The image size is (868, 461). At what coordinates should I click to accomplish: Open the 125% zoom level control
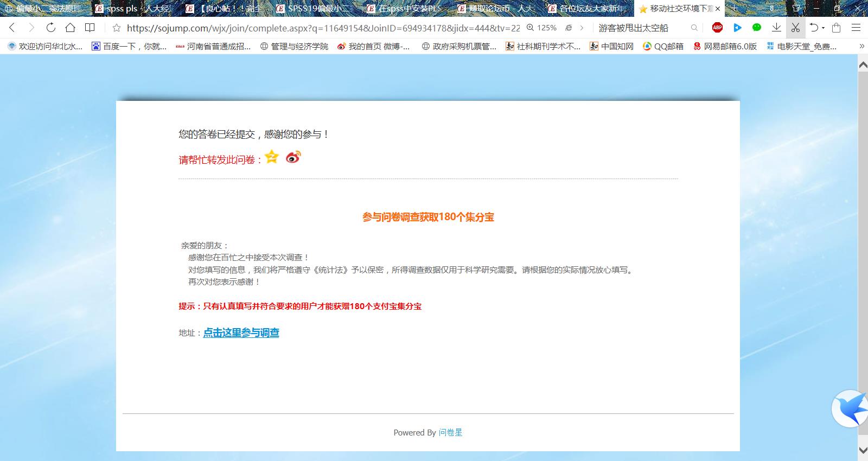point(541,28)
